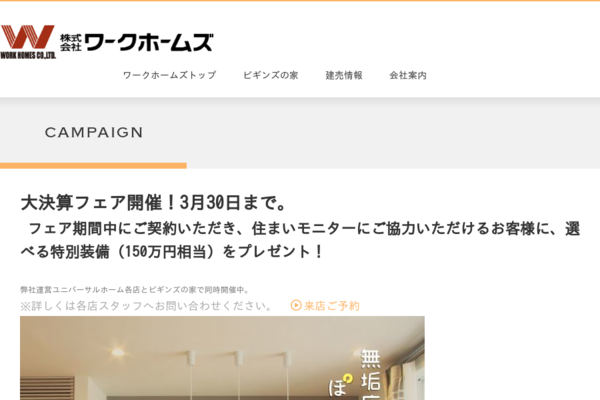The width and height of the screenshot is (600, 400).
Task: Click the WORK HOMES CO.,LTD. caption under the logo
Action: [28, 56]
